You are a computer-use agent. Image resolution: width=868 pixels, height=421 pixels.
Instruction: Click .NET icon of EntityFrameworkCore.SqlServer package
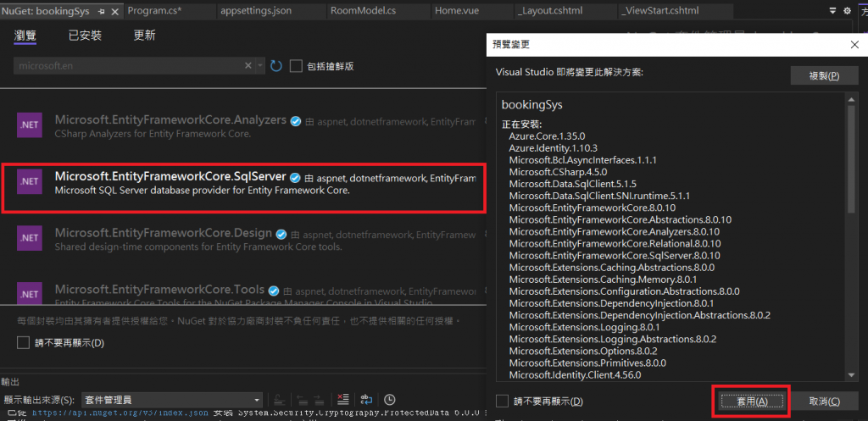pos(30,181)
